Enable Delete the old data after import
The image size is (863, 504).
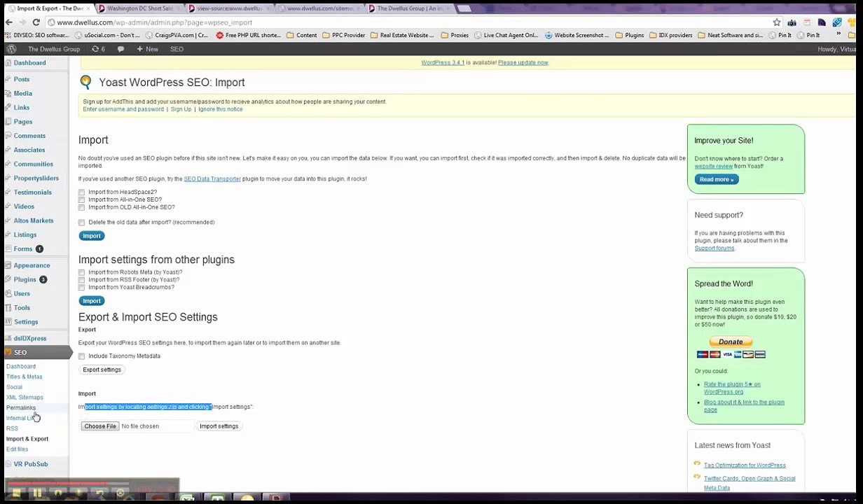(82, 223)
